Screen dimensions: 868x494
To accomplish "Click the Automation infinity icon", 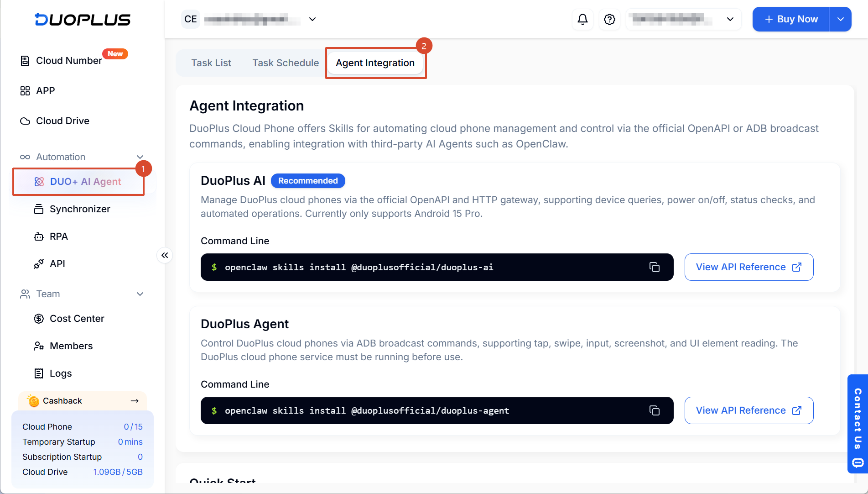I will coord(25,157).
